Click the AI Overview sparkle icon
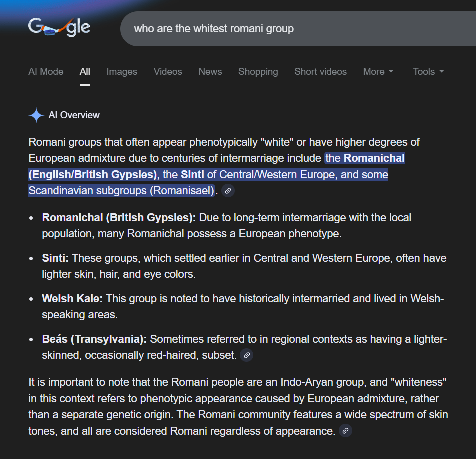Viewport: 476px width, 459px height. pyautogui.click(x=36, y=115)
